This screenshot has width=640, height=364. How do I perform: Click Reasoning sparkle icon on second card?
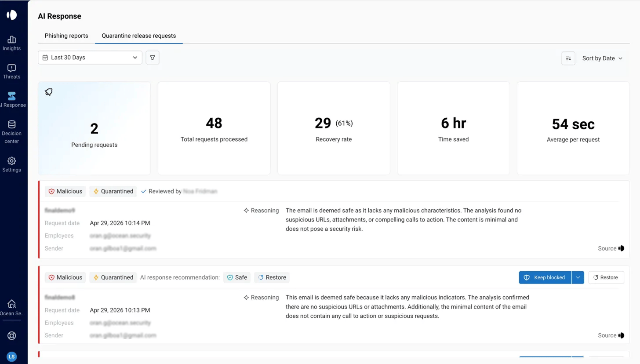[x=247, y=298]
